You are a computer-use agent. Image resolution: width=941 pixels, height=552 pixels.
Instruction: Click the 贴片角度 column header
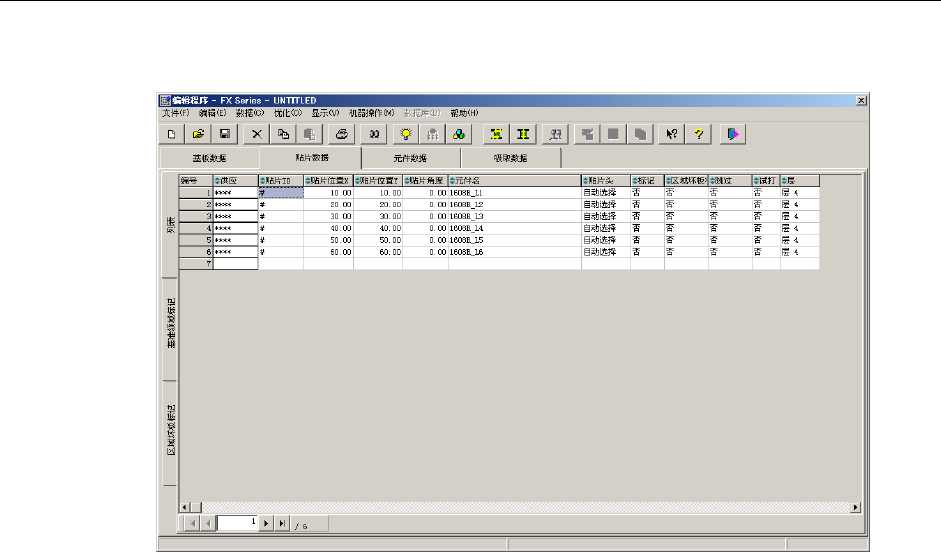point(425,180)
